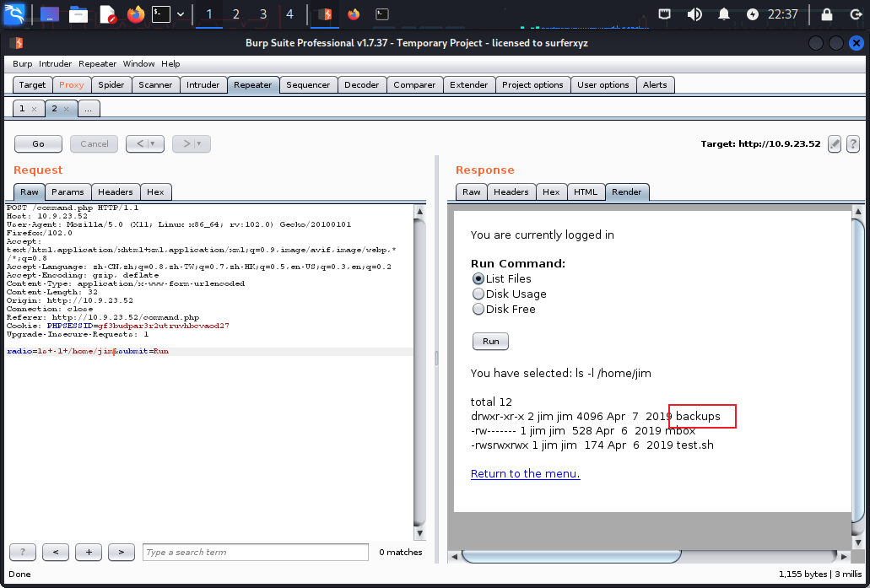Click the file manager icon in panel
The width and height of the screenshot is (870, 588).
pos(78,14)
